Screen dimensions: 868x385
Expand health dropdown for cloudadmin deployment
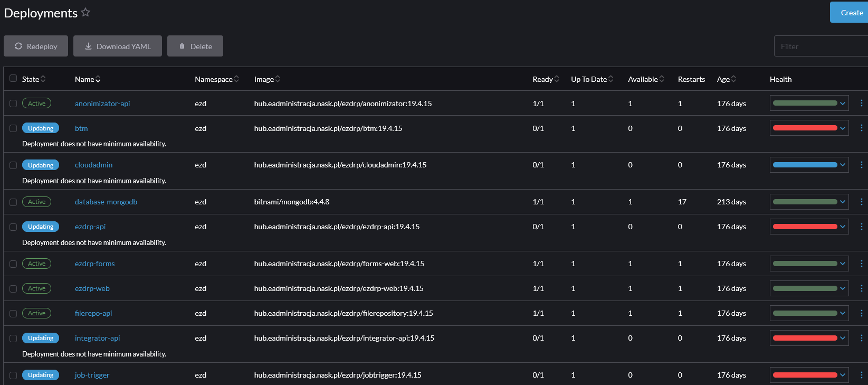point(843,165)
